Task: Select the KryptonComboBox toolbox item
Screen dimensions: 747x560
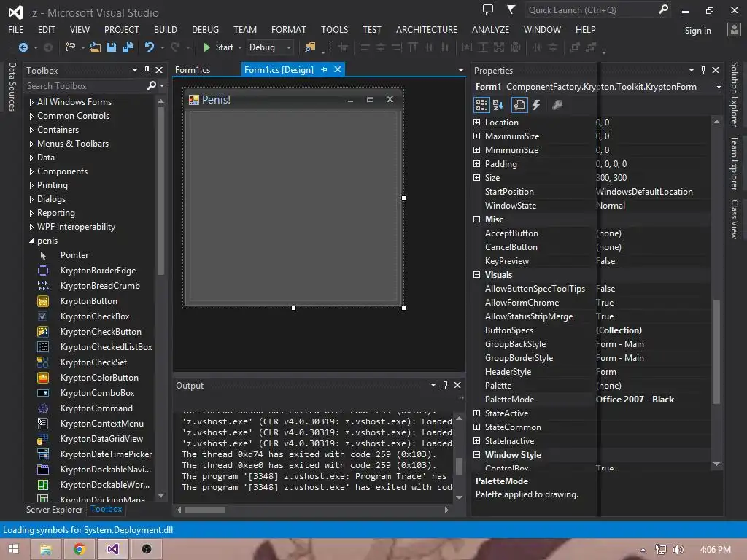Action: [x=96, y=393]
